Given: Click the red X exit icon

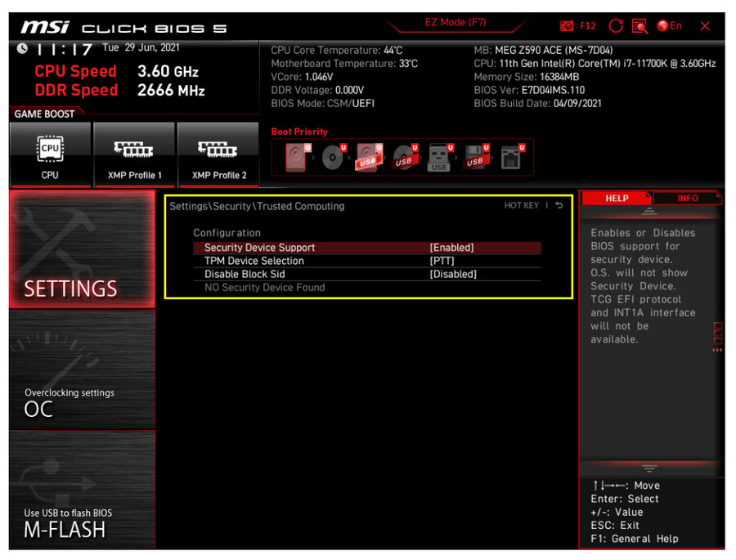Looking at the screenshot, I should click(705, 26).
